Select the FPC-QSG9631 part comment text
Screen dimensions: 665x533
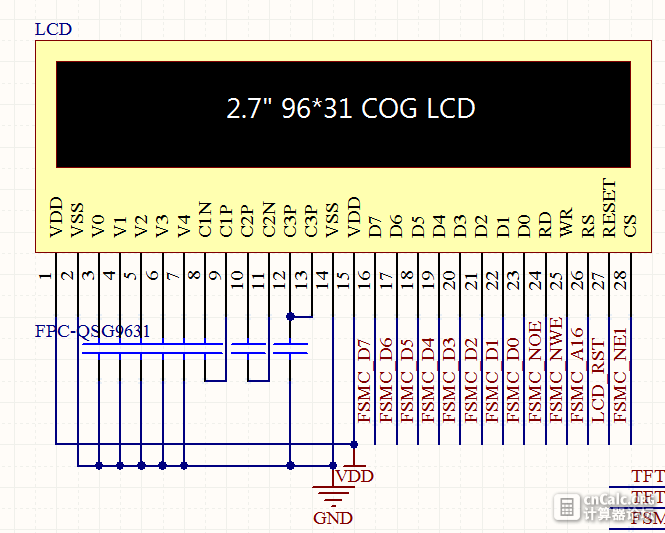point(92,331)
